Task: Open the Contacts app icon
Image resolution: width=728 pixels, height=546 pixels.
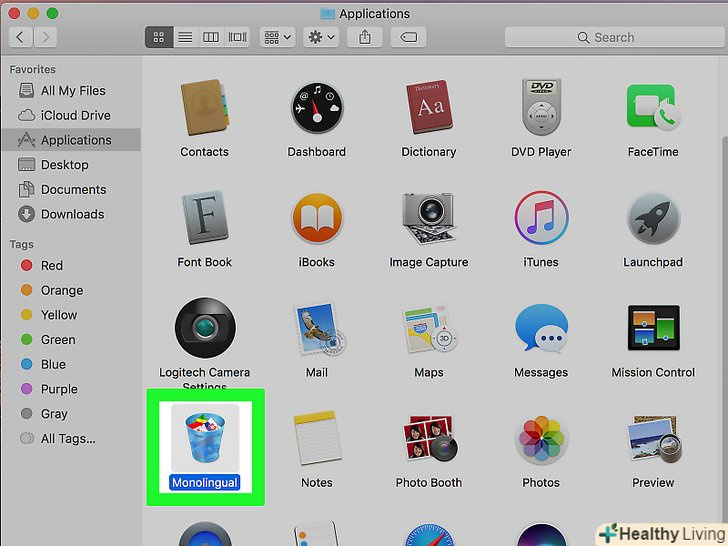Action: tap(204, 107)
